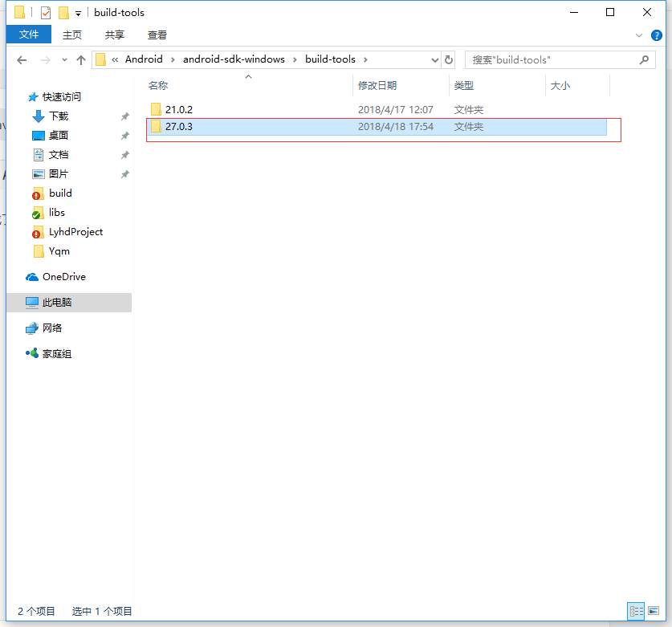Click the folder icon in the address bar
Screen dimensions: 672x627
pos(100,59)
